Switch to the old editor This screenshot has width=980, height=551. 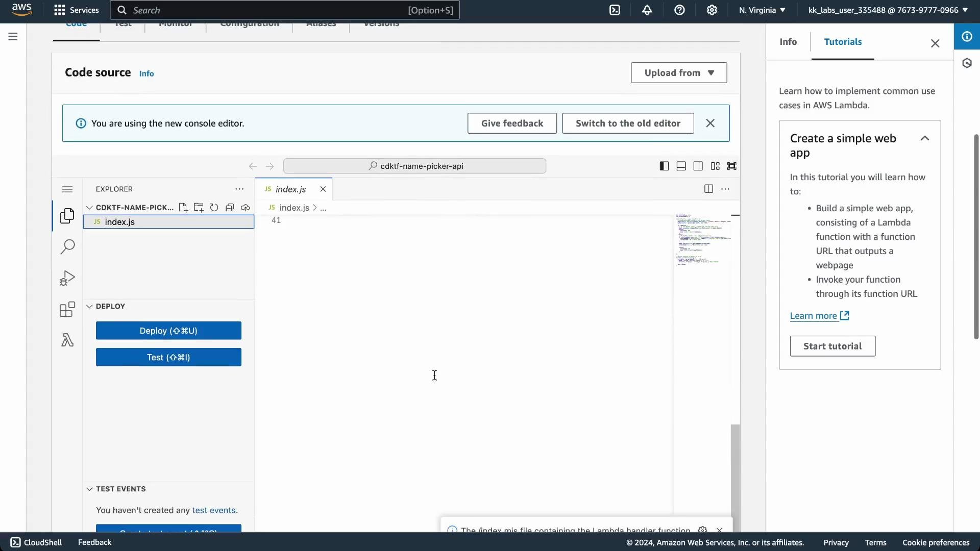click(x=628, y=123)
